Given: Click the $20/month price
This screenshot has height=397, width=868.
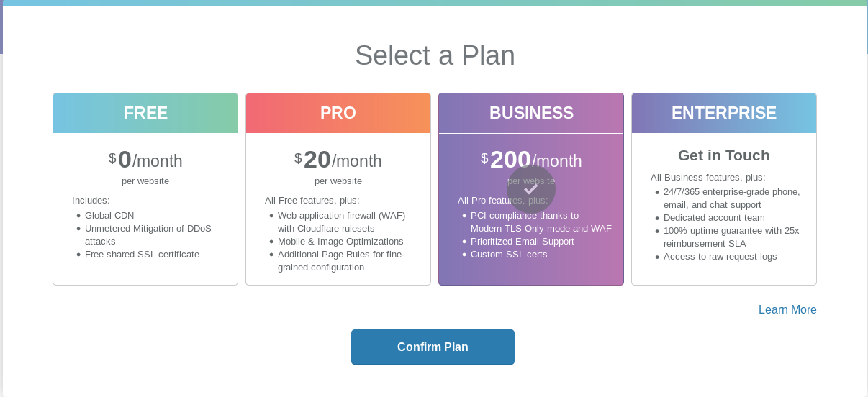Looking at the screenshot, I should coord(338,160).
